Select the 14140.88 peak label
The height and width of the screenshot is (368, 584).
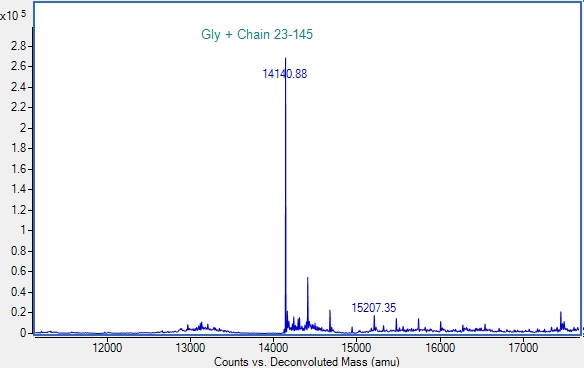pos(285,74)
